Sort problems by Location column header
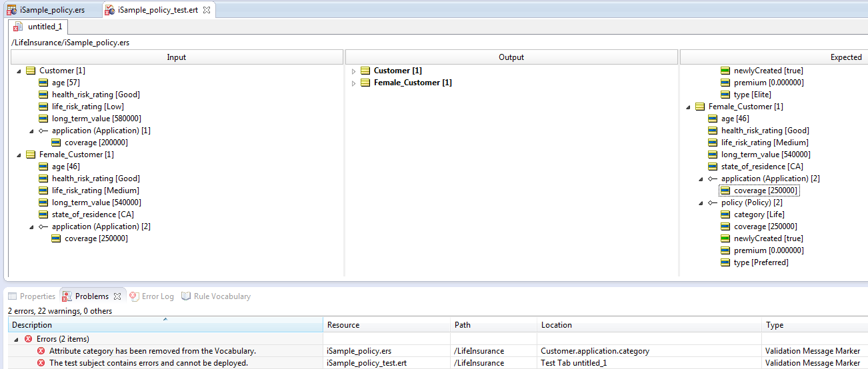 click(x=649, y=325)
